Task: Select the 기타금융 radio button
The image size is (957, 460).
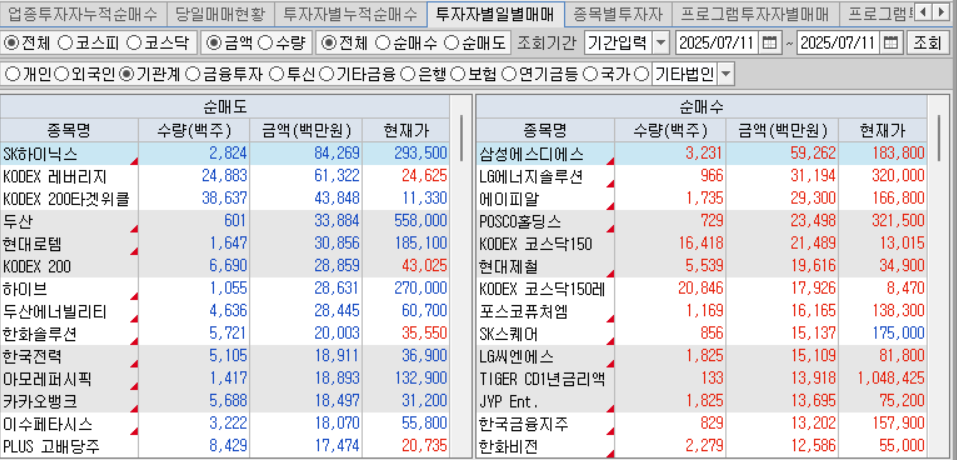Action: (x=327, y=74)
